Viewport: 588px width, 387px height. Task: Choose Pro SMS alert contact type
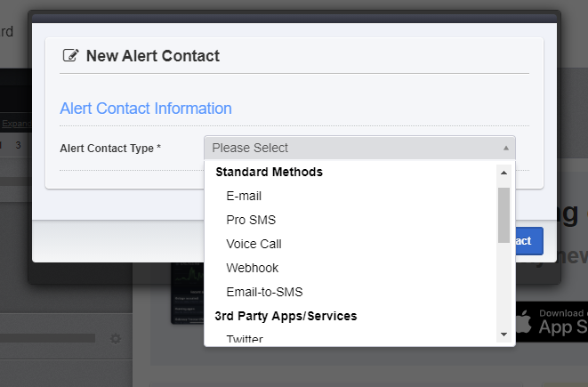[251, 220]
